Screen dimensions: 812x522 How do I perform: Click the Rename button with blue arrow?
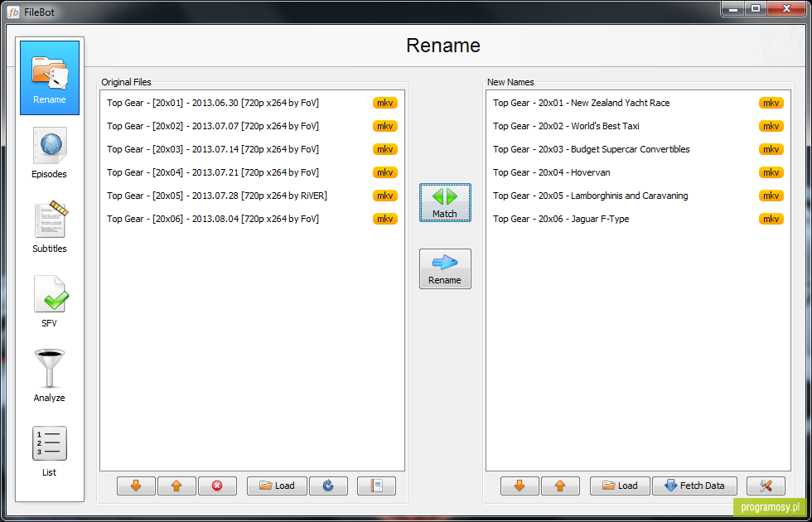(x=446, y=268)
